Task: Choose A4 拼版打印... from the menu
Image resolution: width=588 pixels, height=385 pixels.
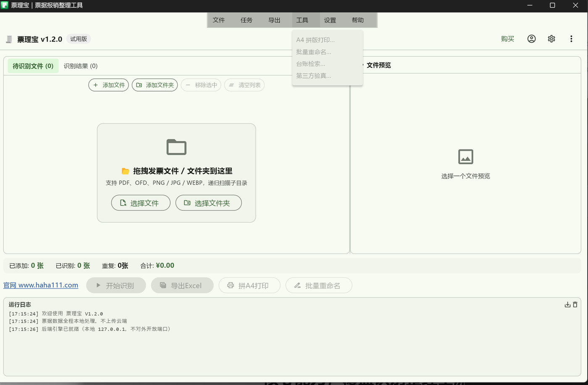Action: point(328,40)
